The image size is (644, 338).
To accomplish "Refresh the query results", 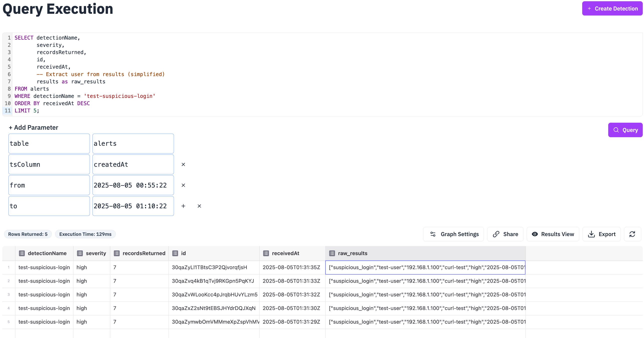I will click(x=632, y=234).
